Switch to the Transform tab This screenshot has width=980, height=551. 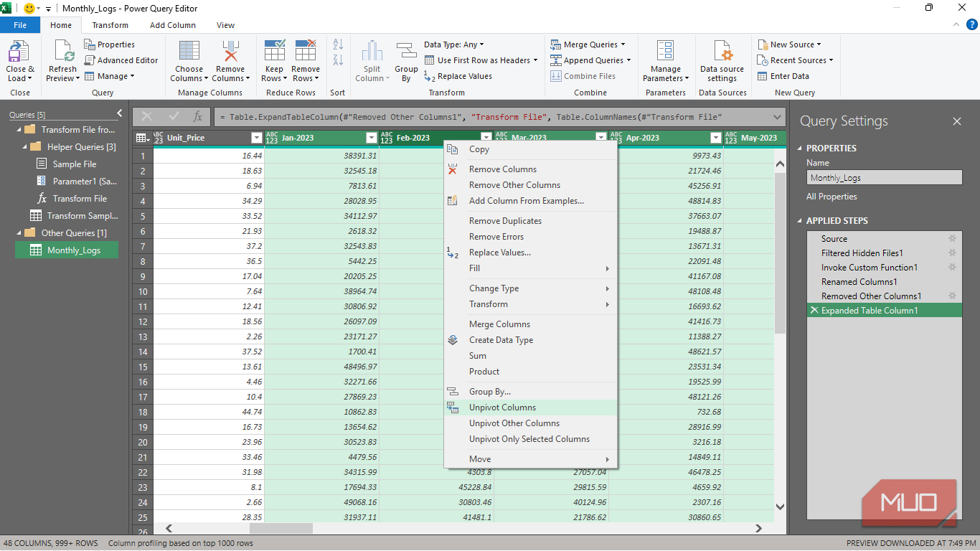pos(110,25)
